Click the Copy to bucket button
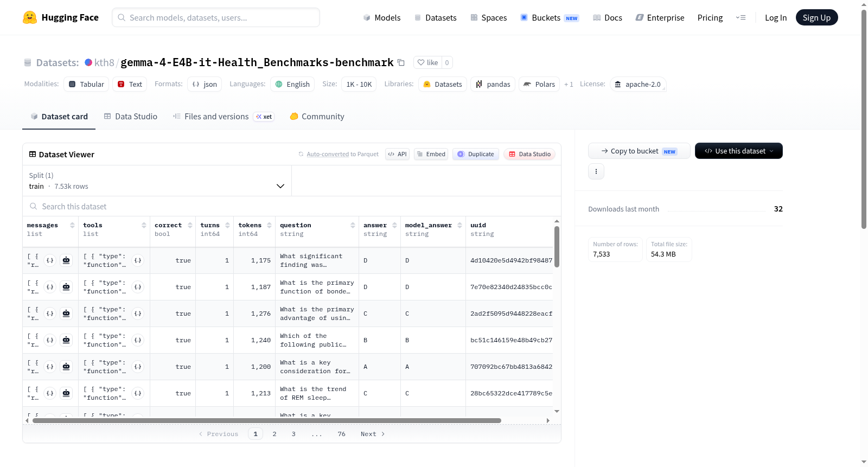The height and width of the screenshot is (467, 868). (x=639, y=151)
